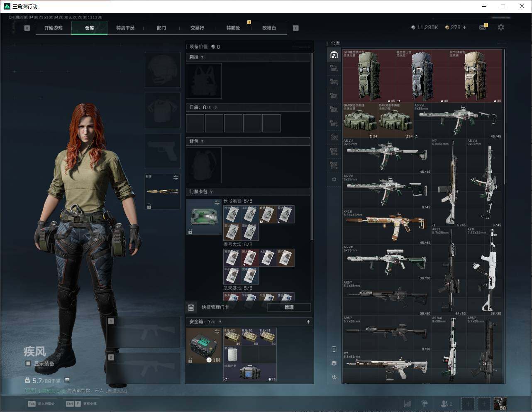Click the 进入特勤处 Tab shortcut button
This screenshot has height=412, width=532.
click(41, 404)
